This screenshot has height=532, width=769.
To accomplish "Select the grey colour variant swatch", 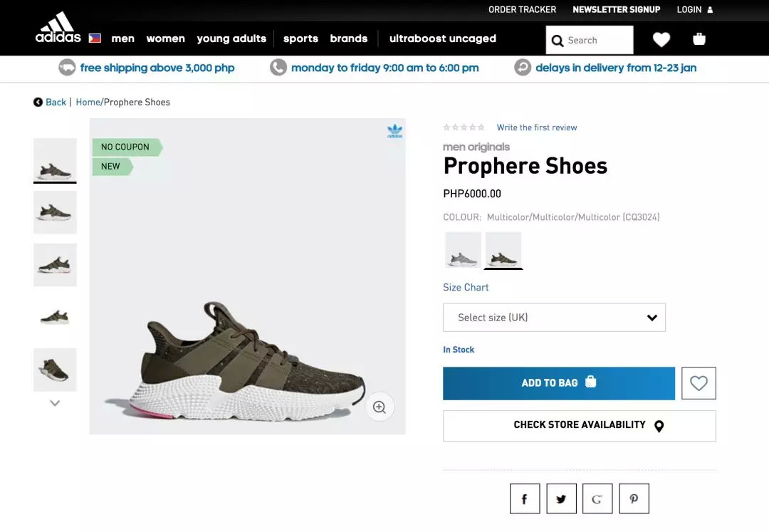I will [x=463, y=250].
